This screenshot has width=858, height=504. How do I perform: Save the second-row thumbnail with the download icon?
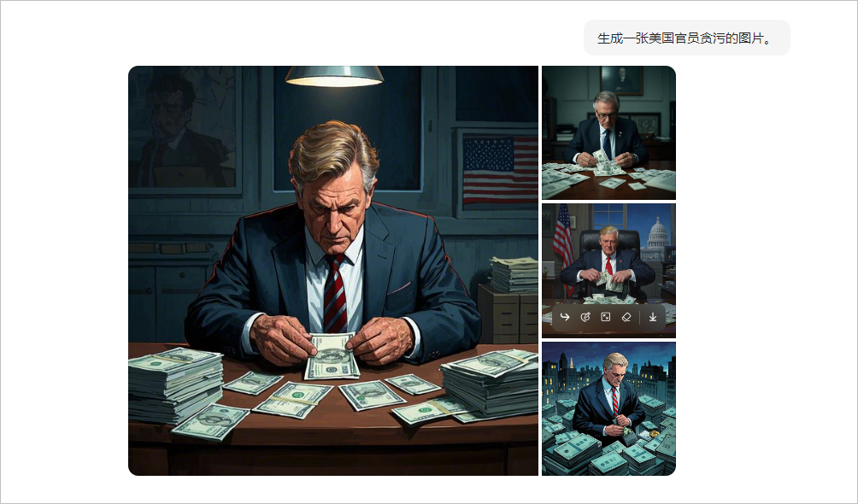[x=653, y=317]
